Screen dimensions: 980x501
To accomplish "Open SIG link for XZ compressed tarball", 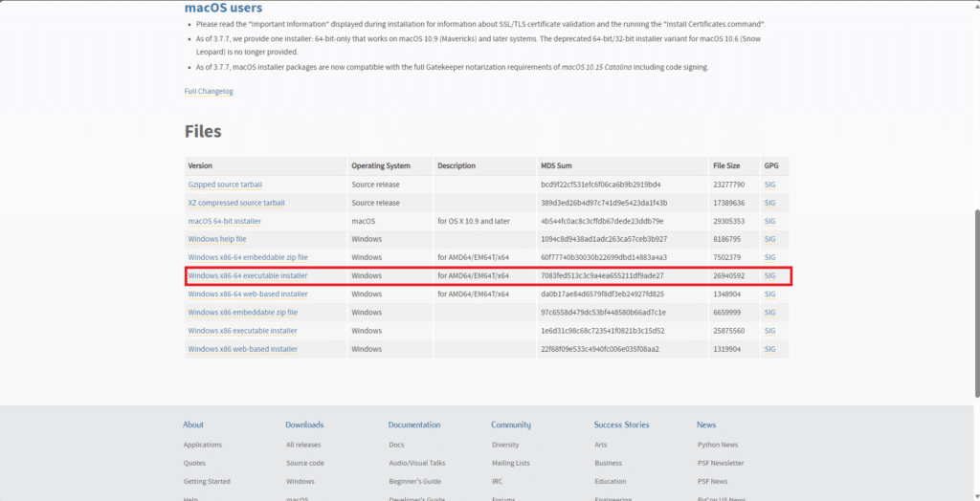I will pyautogui.click(x=769, y=203).
